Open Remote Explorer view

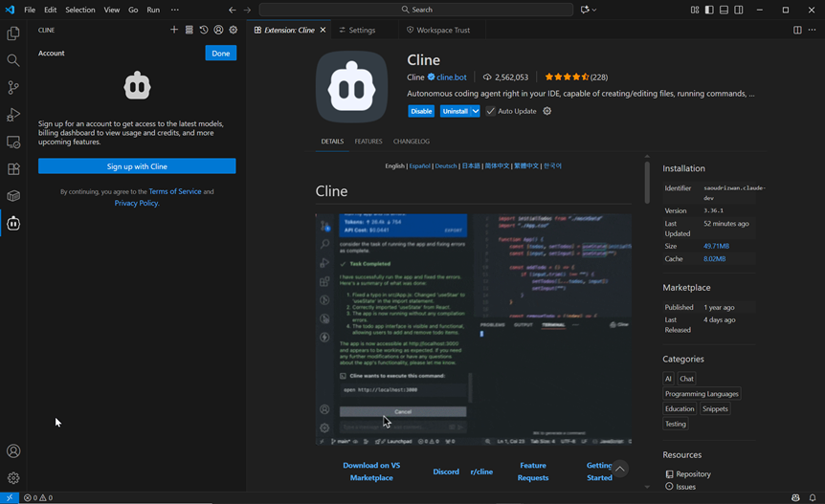(13, 142)
